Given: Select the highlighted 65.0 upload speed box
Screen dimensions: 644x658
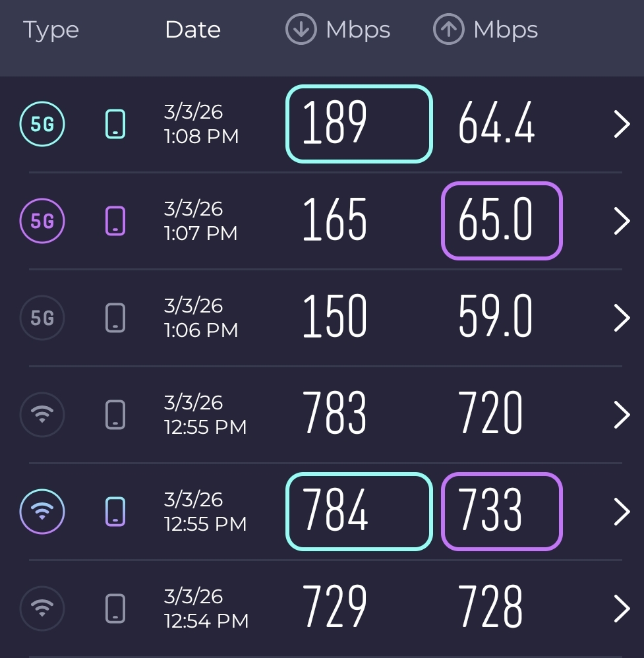Looking at the screenshot, I should [x=501, y=221].
